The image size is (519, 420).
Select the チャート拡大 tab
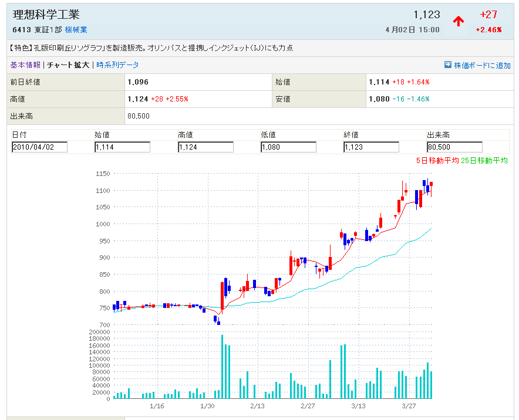68,65
